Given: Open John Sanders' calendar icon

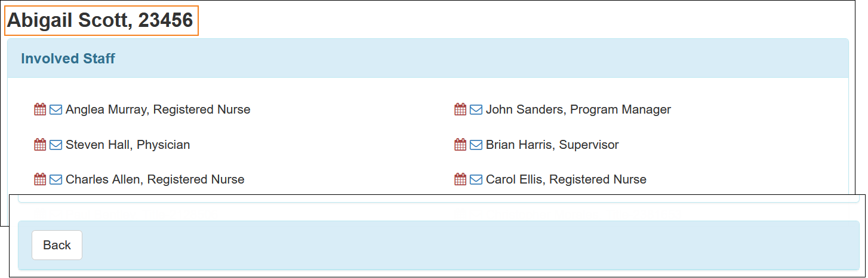Looking at the screenshot, I should (460, 109).
